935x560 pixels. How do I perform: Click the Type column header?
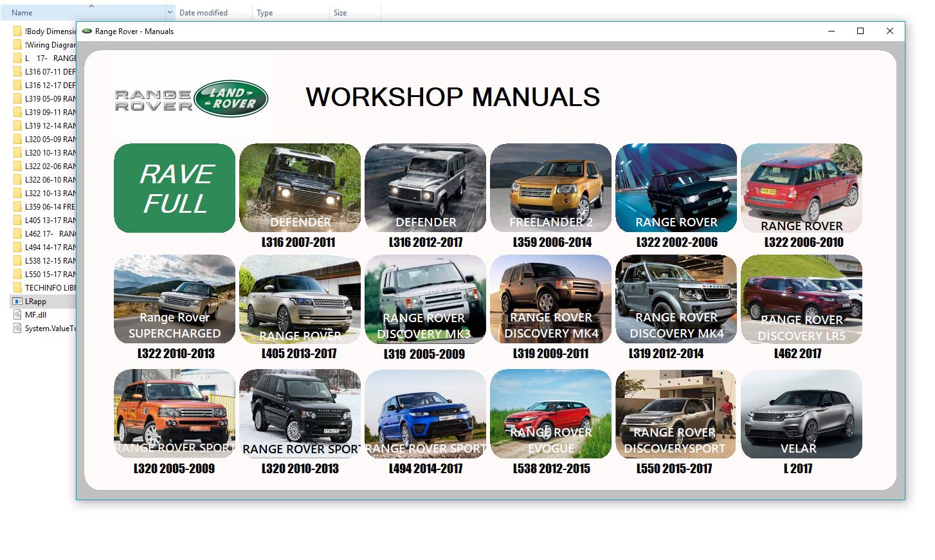point(264,12)
